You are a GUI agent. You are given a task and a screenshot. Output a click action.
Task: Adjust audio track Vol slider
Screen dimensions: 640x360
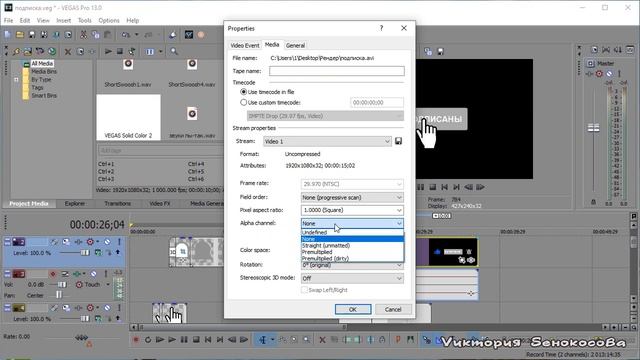(62, 284)
